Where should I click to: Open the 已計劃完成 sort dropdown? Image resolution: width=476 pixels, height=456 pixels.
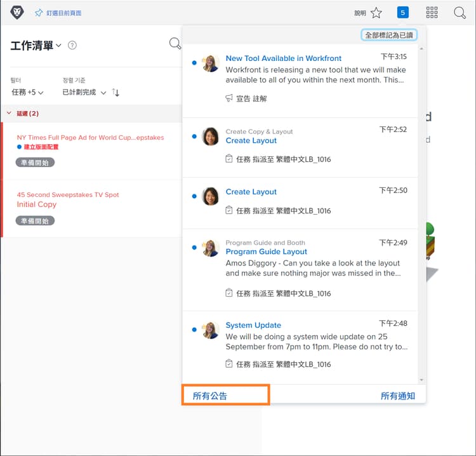[x=84, y=92]
